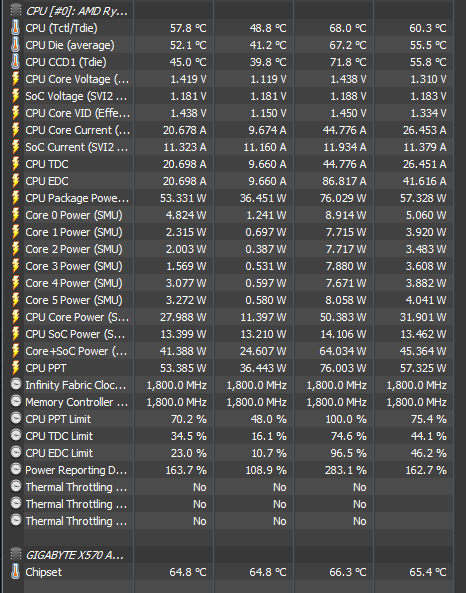Select the CPU Die (average) sensor label
The height and width of the screenshot is (593, 466).
tap(70, 45)
